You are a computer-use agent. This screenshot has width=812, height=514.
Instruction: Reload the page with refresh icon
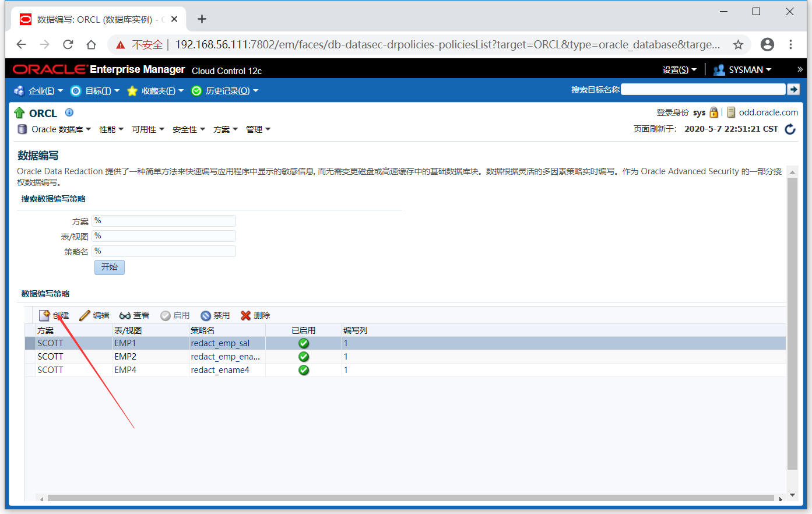click(68, 45)
